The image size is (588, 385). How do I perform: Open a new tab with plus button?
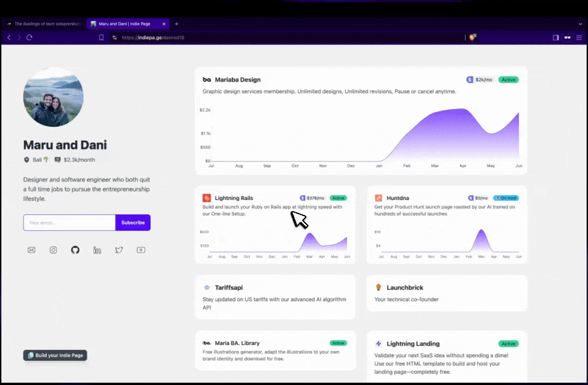[x=176, y=24]
